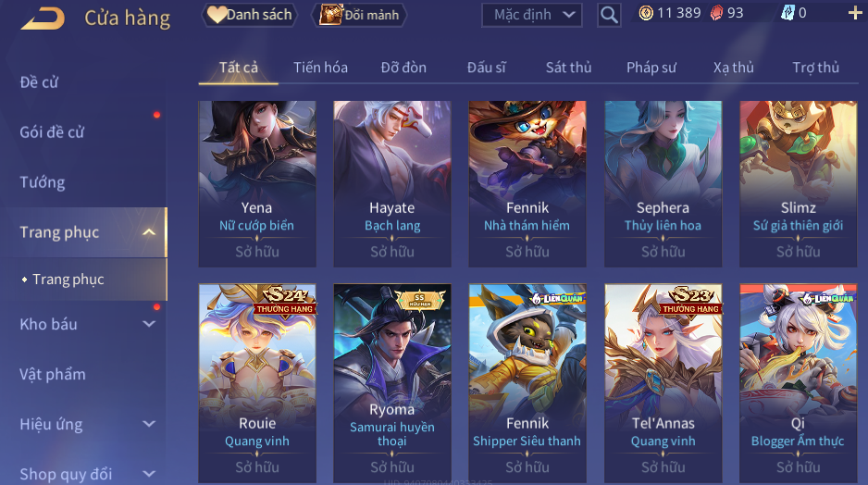Tap the red ruby currency icon

(x=716, y=13)
